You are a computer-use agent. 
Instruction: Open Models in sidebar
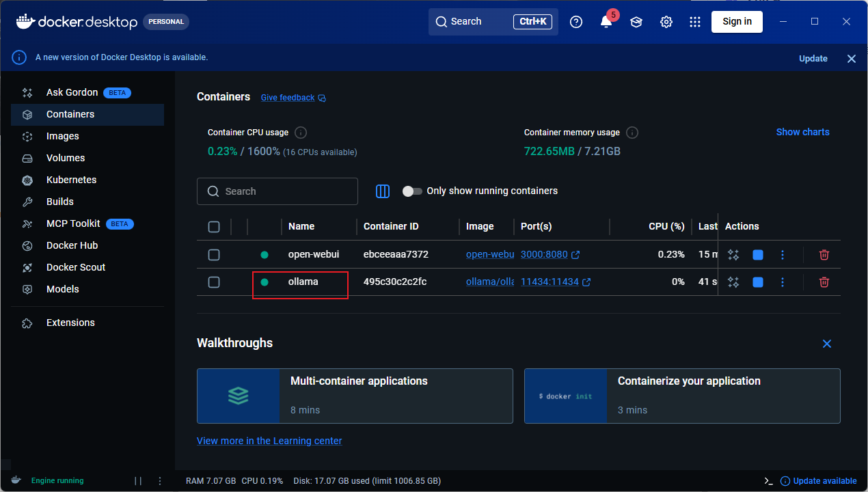coord(87,289)
